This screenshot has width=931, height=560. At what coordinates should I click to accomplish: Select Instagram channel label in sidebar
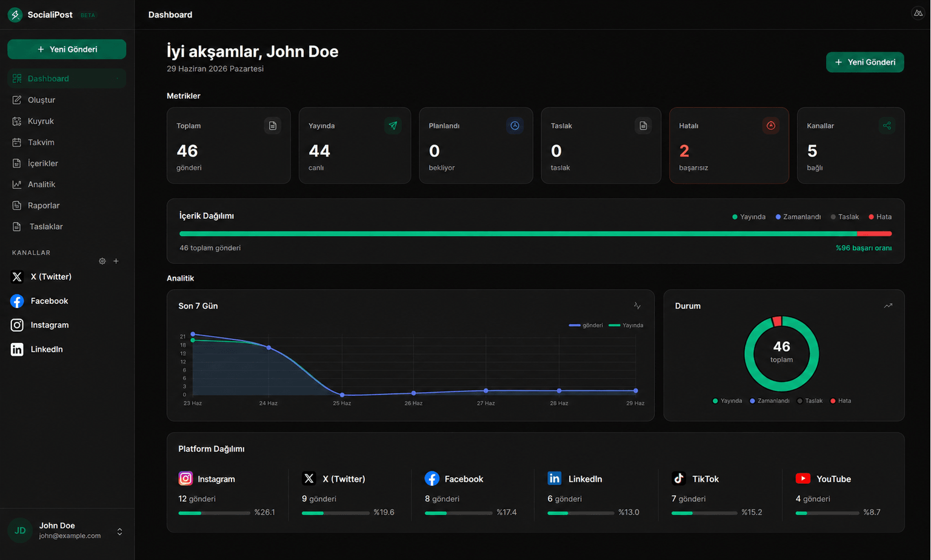[50, 325]
